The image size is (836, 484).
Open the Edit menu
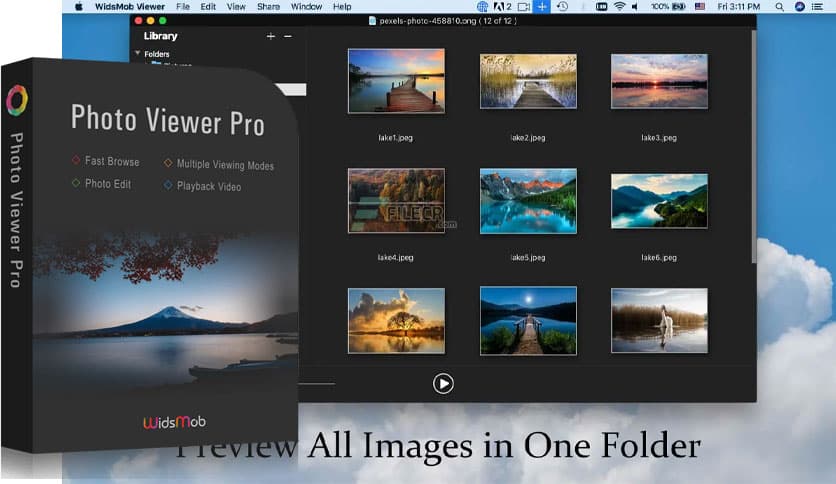pos(208,6)
